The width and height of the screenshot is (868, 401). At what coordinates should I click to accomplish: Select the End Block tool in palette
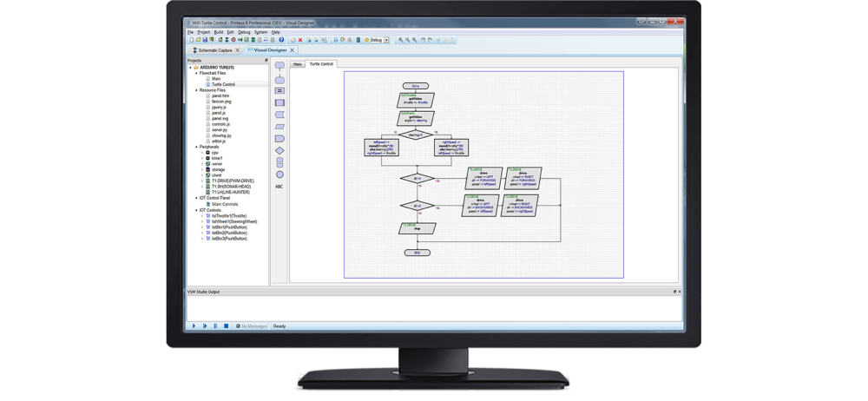(279, 81)
